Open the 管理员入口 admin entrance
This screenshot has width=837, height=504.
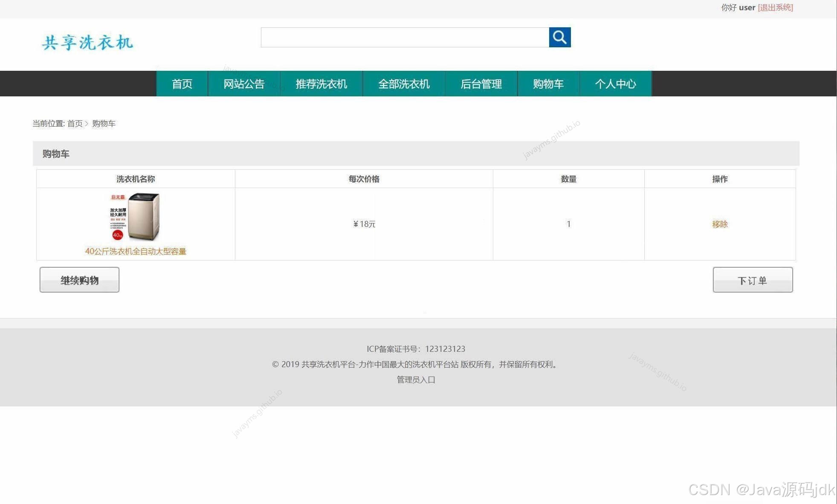coord(416,379)
